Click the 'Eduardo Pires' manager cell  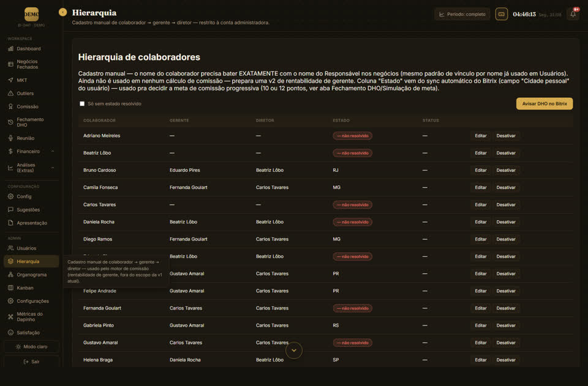pos(185,170)
